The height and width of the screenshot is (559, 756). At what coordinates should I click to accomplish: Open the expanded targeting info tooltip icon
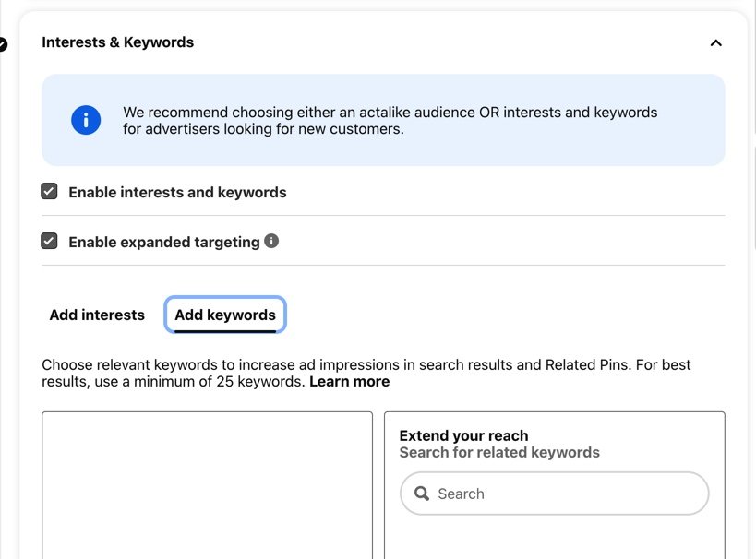point(271,241)
